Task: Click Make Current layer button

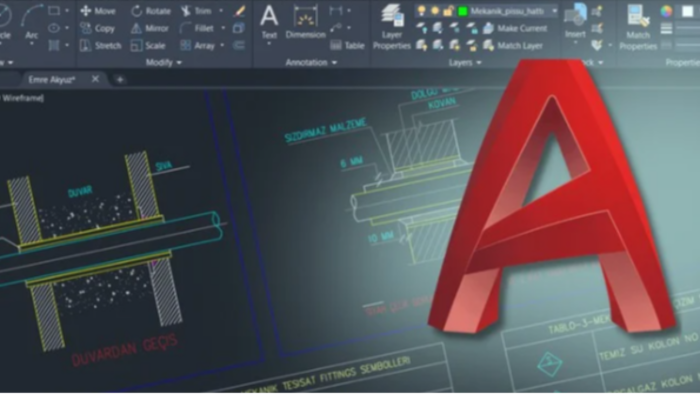Action: pyautogui.click(x=515, y=28)
